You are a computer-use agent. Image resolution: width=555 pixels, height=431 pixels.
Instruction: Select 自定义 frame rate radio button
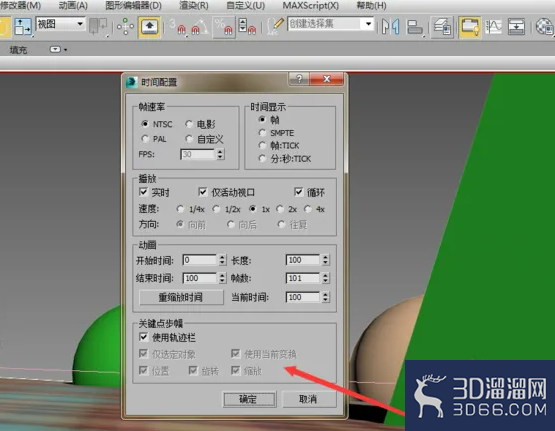pos(189,139)
